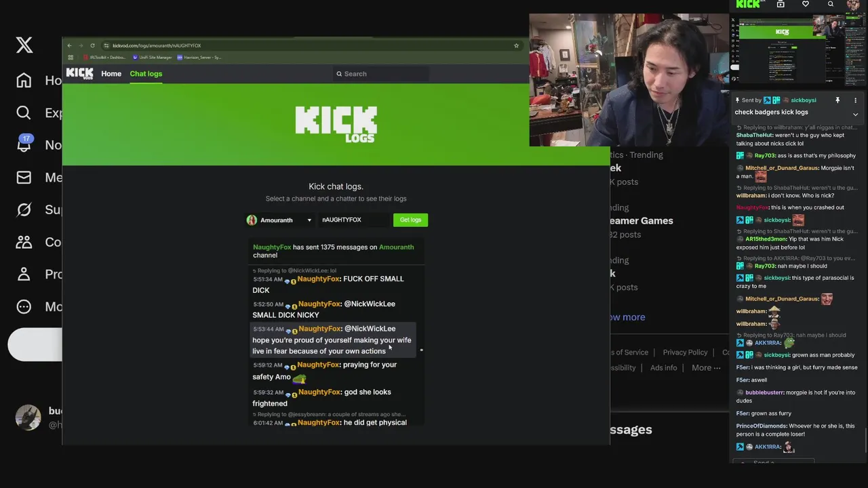868x488 pixels.
Task: Click the nAUGHTYFOX chatter input field
Action: point(353,220)
